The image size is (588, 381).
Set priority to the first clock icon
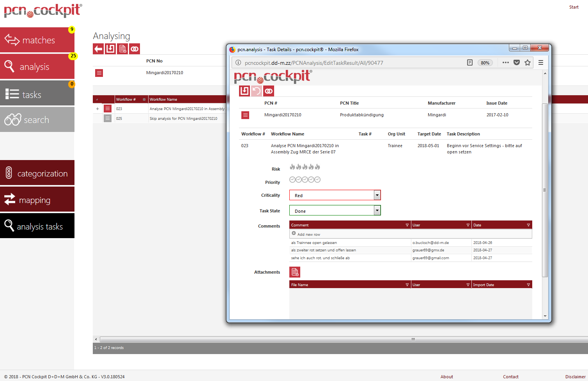[292, 180]
